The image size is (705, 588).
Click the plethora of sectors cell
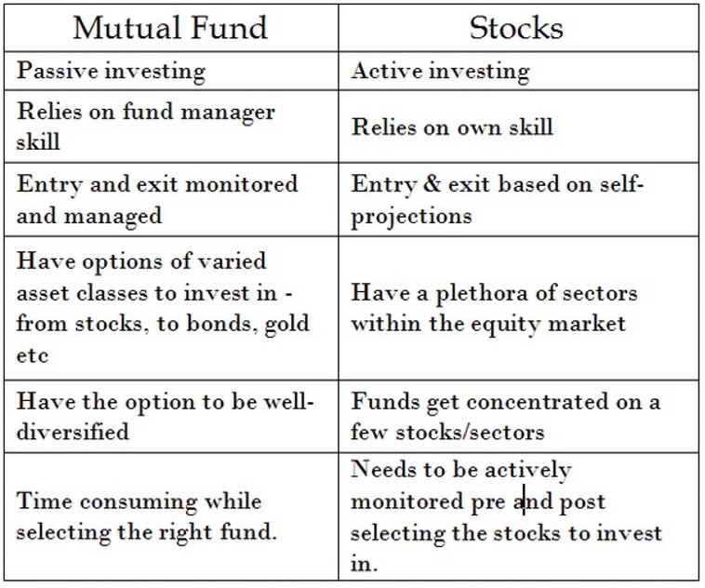pos(518,308)
